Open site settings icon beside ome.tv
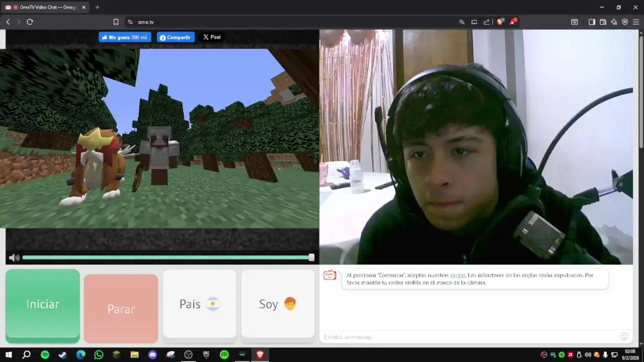644x362 pixels. (130, 22)
